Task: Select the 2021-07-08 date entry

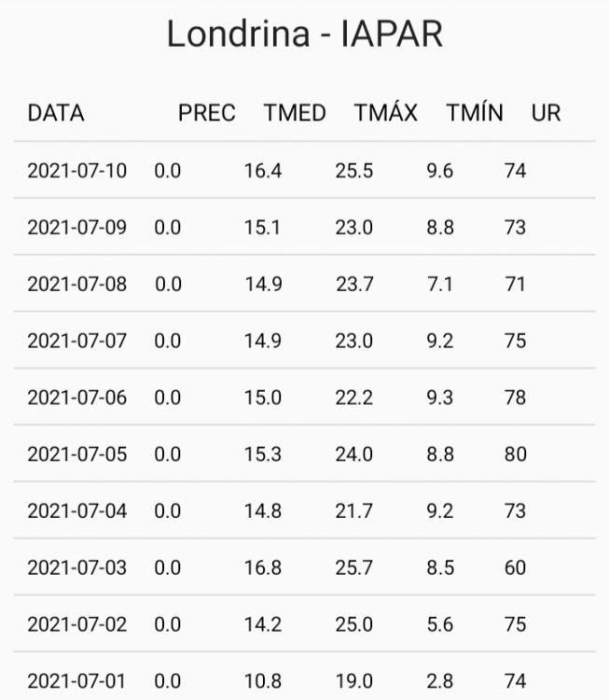Action: [x=77, y=285]
